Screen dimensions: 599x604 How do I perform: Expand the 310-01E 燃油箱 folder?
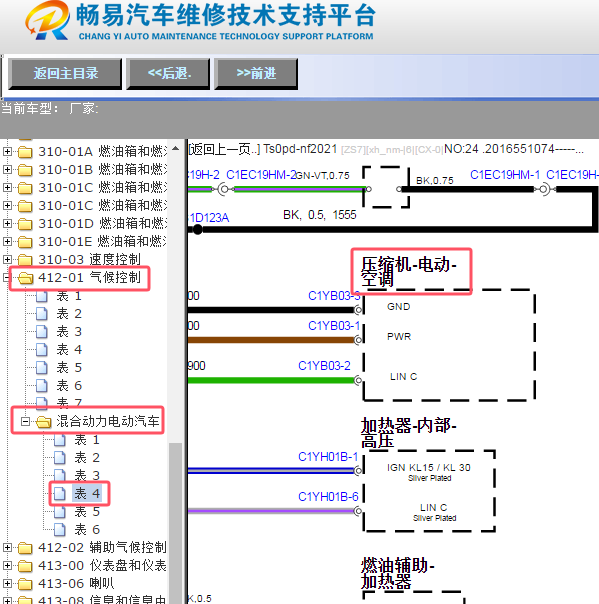7,242
